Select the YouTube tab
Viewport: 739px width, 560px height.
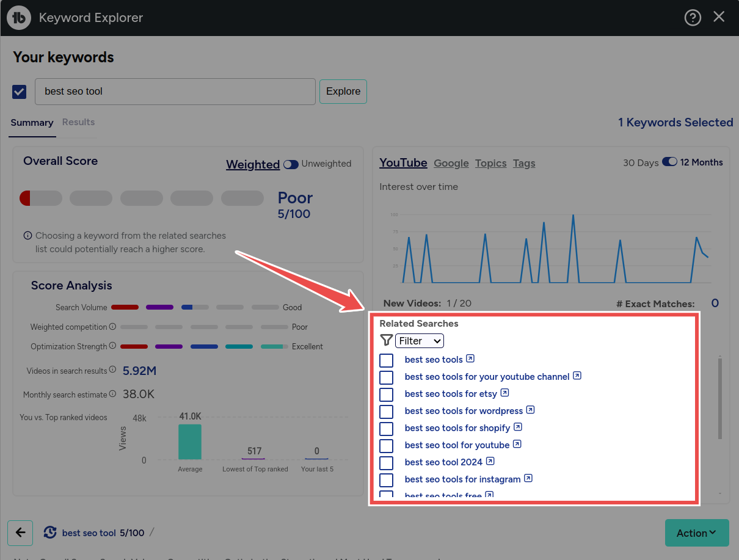click(x=403, y=162)
